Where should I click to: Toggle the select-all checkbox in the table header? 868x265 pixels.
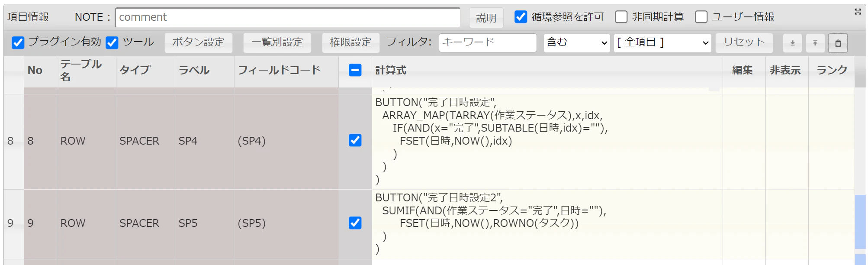tap(355, 70)
